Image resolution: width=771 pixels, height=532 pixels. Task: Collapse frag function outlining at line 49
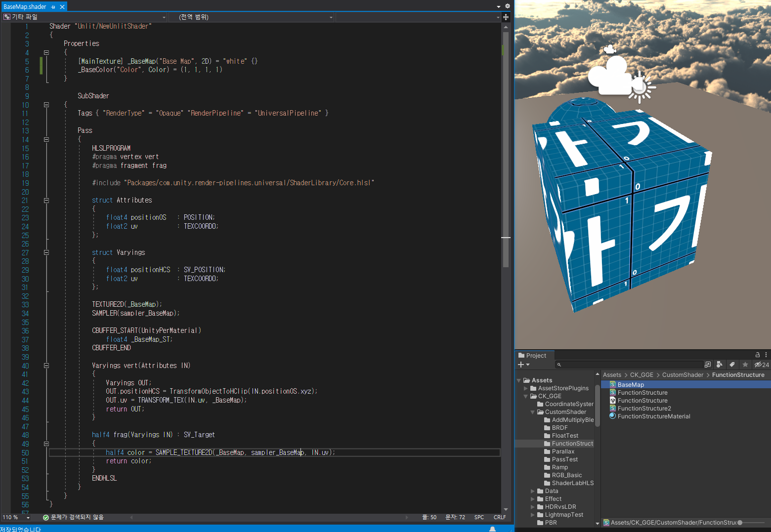tap(46, 444)
